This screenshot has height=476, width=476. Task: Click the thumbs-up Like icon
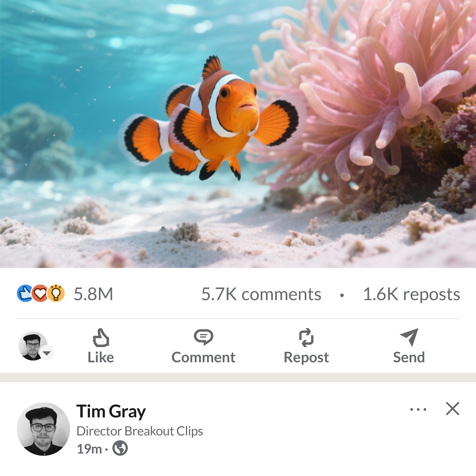[x=101, y=338]
